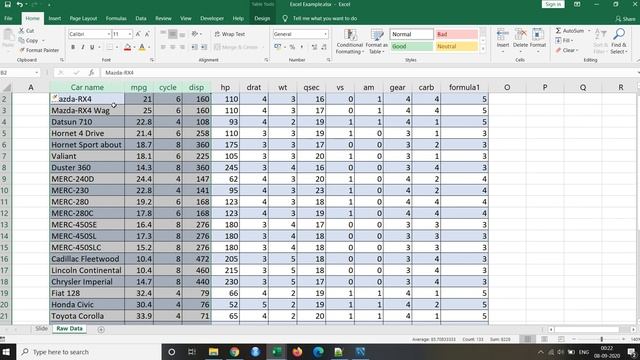Select the Page Layout view icon in status bar

click(x=544, y=339)
